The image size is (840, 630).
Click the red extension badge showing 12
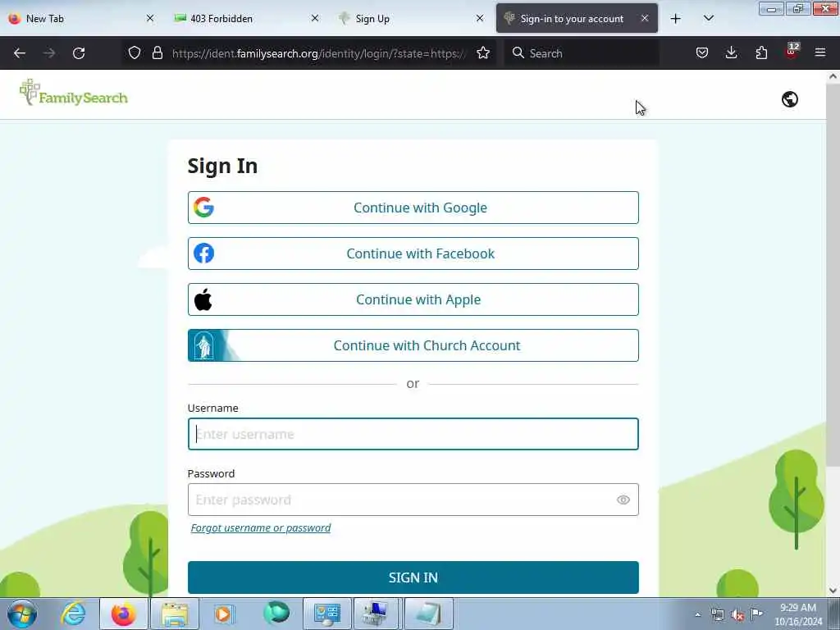coord(792,50)
